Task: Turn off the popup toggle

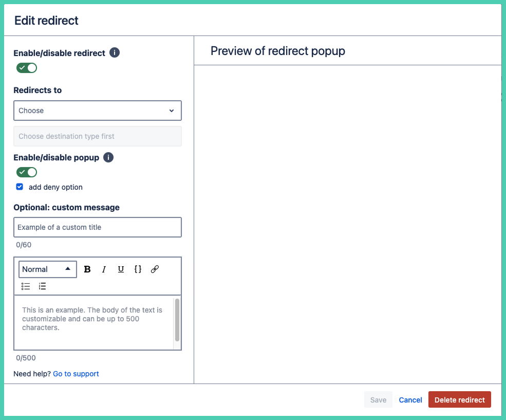Action: pos(26,172)
